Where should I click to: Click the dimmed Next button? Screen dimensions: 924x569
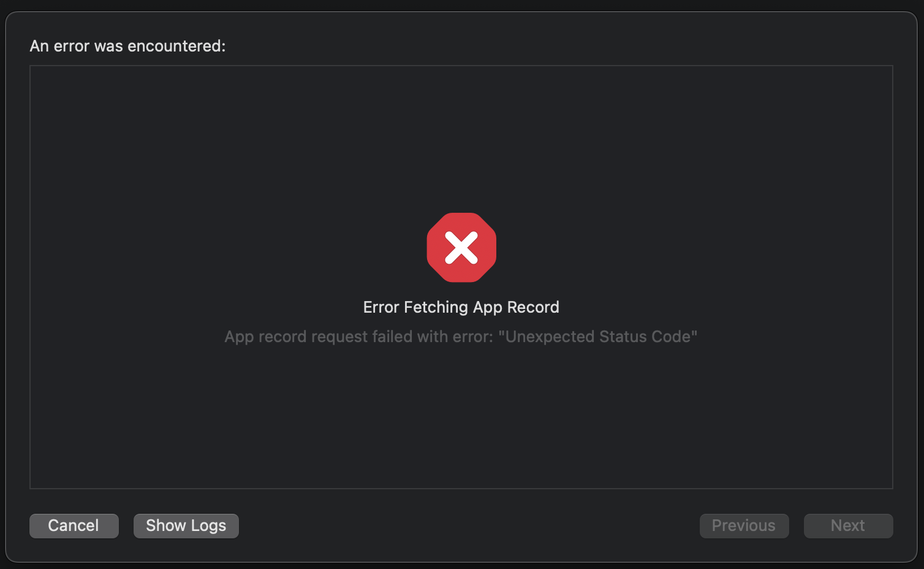[x=848, y=525]
